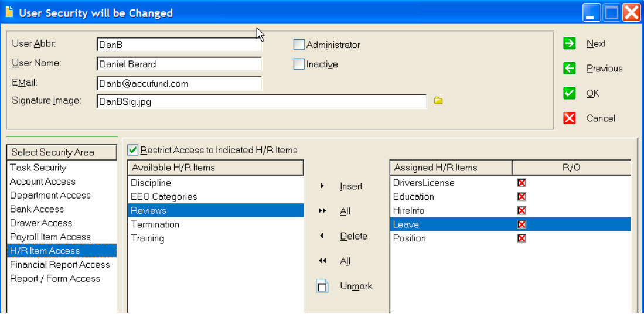Select Position in Assigned H/R Items
This screenshot has height=314, width=644.
pyautogui.click(x=410, y=238)
